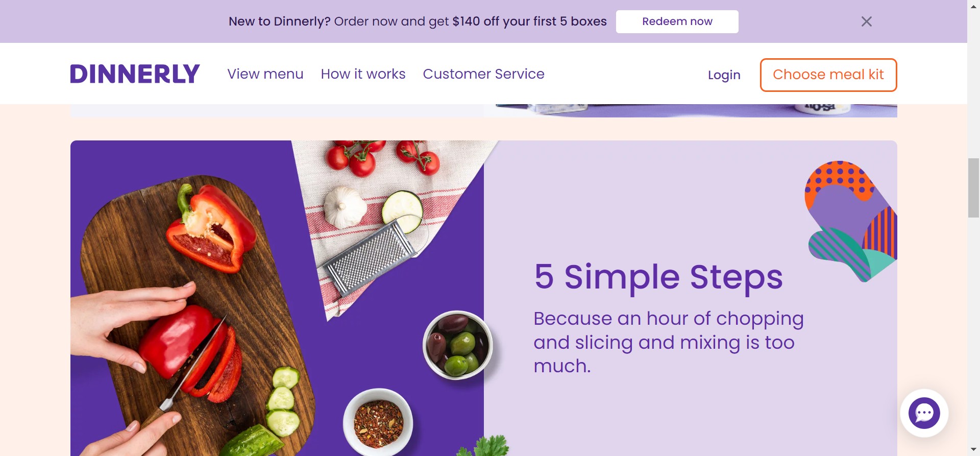Image resolution: width=980 pixels, height=456 pixels.
Task: Click Choose meal kit button
Action: click(x=828, y=75)
